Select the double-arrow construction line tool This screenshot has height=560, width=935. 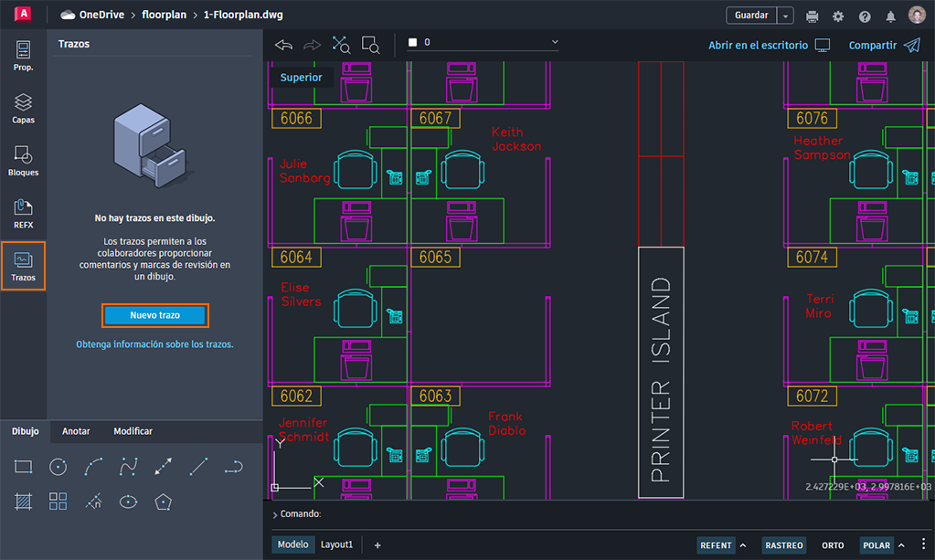[x=163, y=467]
